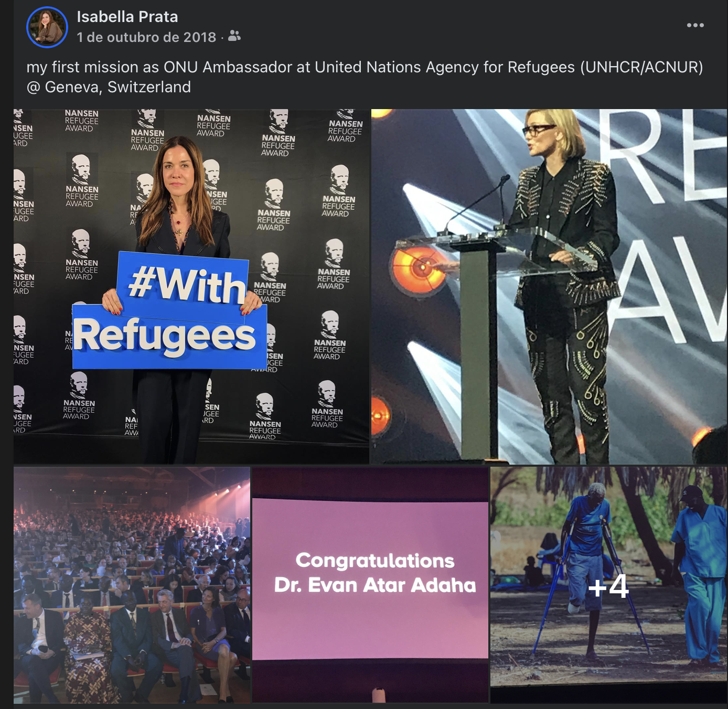Image resolution: width=728 pixels, height=709 pixels.
Task: Open the 1 de outubro de 2018 timestamp
Action: click(x=146, y=37)
